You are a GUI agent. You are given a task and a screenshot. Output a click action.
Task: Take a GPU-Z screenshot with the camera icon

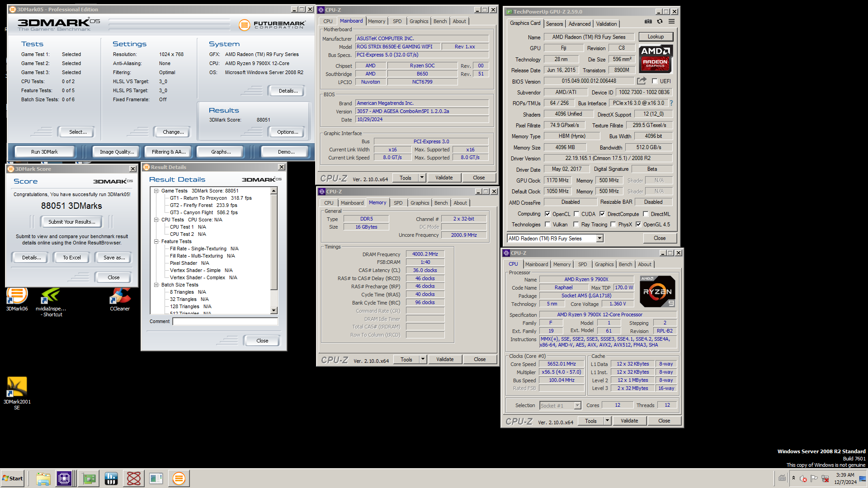(648, 21)
